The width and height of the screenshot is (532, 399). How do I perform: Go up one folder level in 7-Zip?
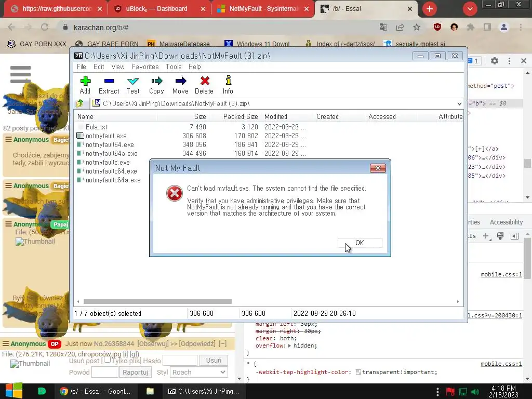(x=80, y=103)
